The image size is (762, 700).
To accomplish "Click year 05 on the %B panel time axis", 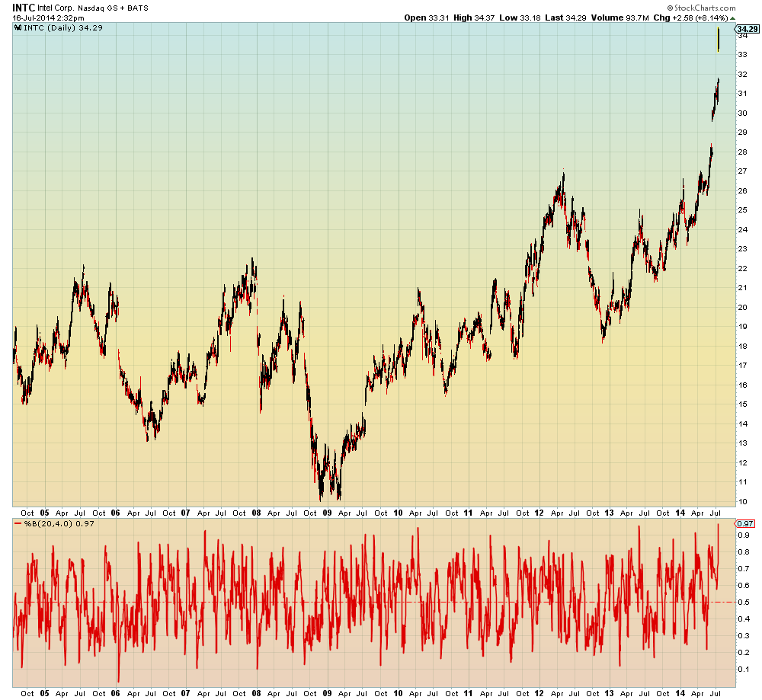I will (45, 693).
